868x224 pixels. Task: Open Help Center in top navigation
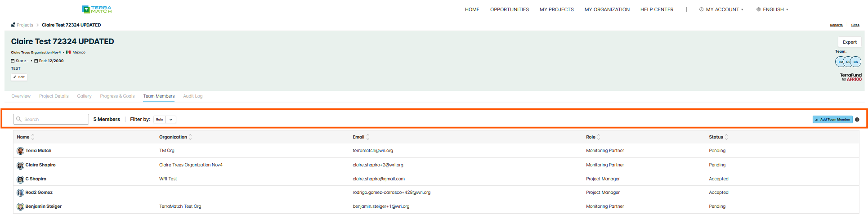click(657, 9)
